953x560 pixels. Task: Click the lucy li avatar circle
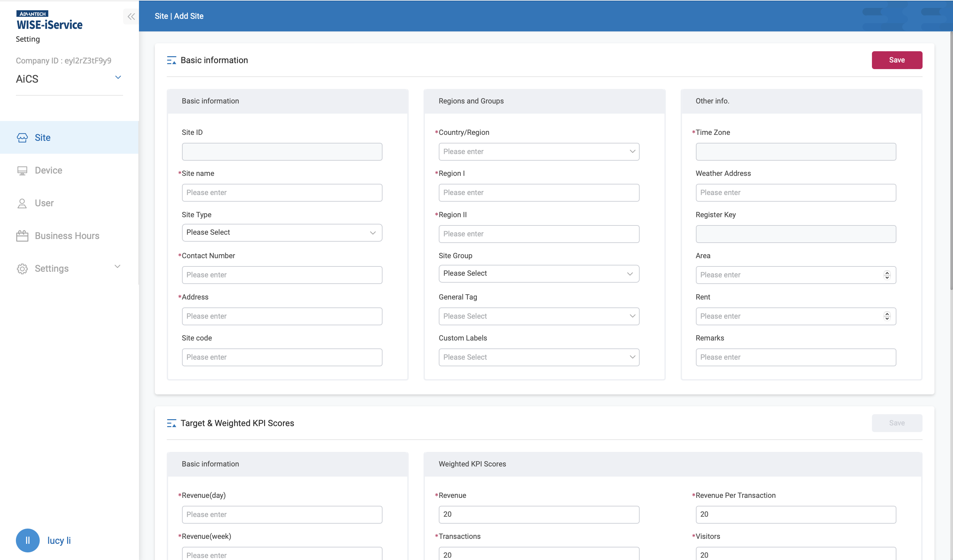[27, 540]
